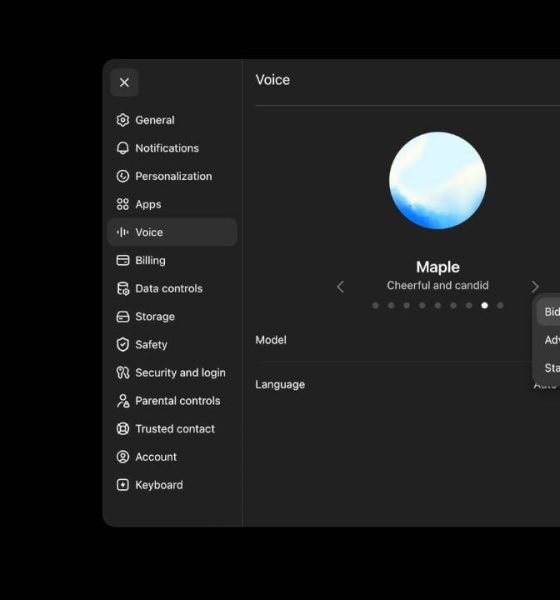Open Parental controls settings

coord(172,401)
